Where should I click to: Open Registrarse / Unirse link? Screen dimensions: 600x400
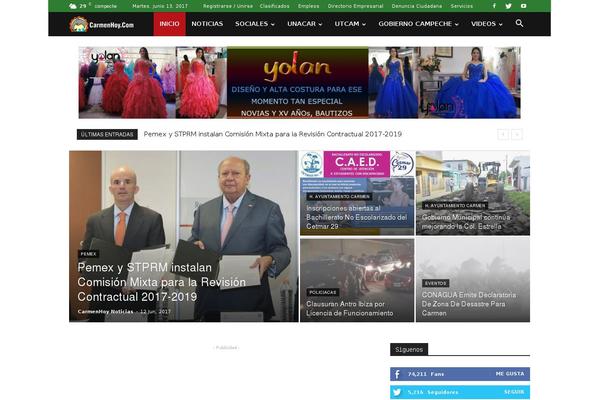coord(228,6)
